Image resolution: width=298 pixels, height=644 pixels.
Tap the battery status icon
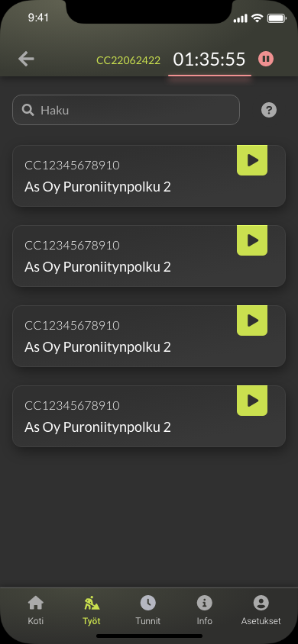277,18
